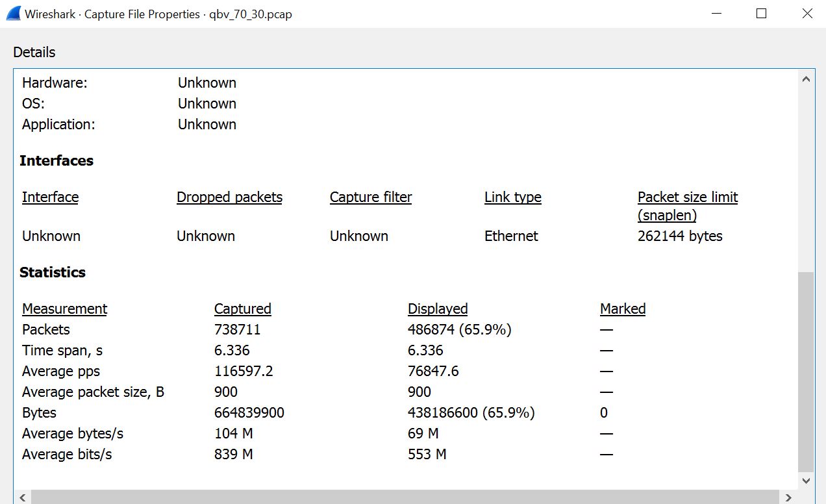Click the Dropped packets column header
826x504 pixels.
(x=229, y=197)
